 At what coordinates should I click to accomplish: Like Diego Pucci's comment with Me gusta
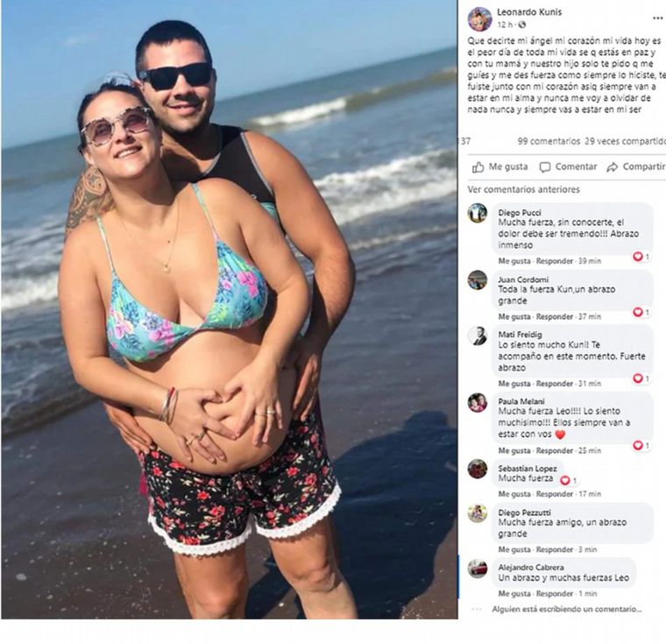point(514,261)
